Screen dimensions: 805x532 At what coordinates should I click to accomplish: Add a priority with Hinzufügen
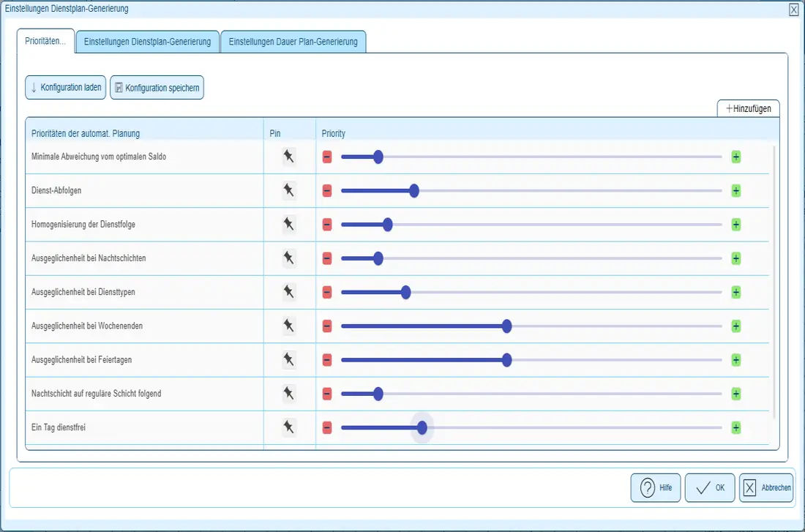tap(749, 108)
